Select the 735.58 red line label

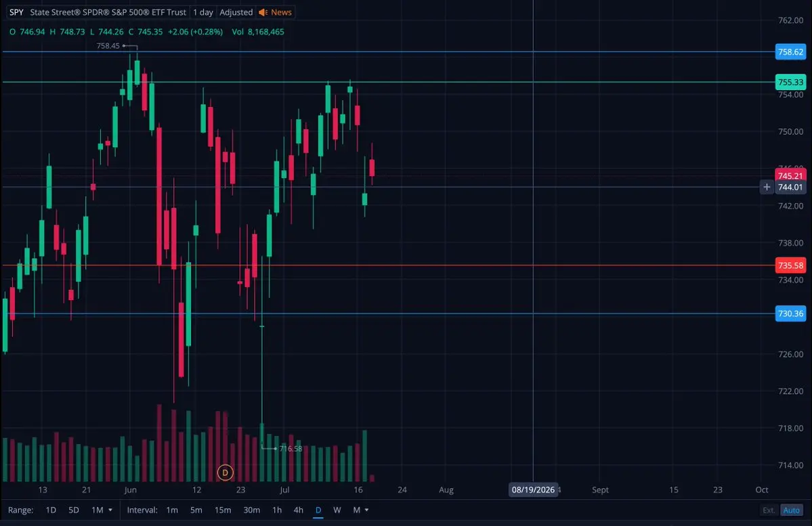790,265
